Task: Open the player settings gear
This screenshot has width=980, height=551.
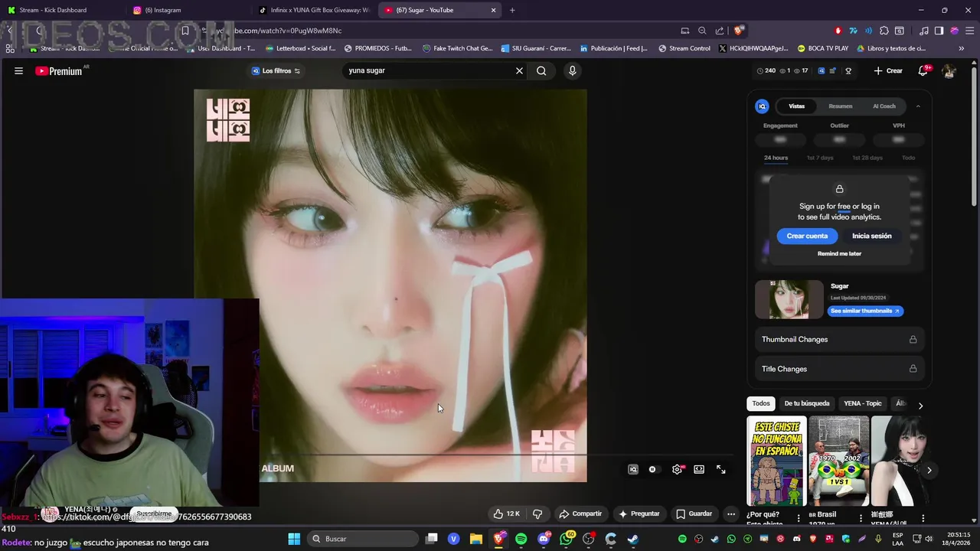Action: coord(677,469)
